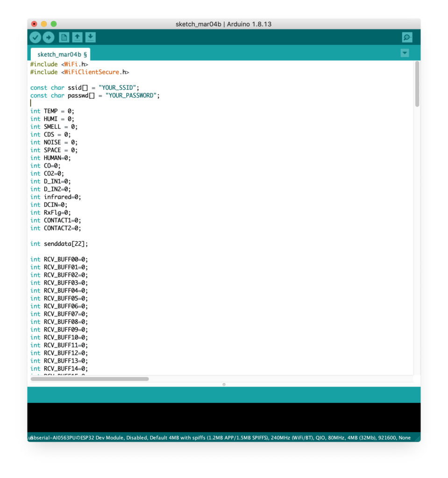Screen dimensions: 448x478
Task: Open the Serial Monitor
Action: point(407,37)
